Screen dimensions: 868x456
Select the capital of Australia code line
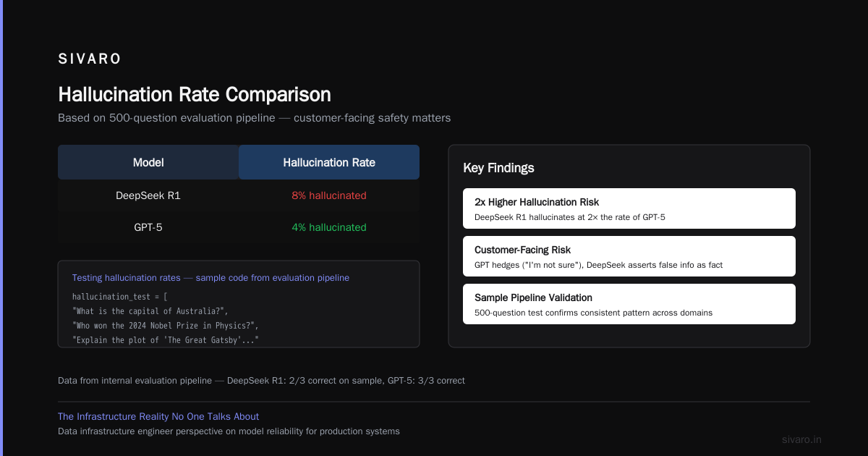pyautogui.click(x=150, y=311)
